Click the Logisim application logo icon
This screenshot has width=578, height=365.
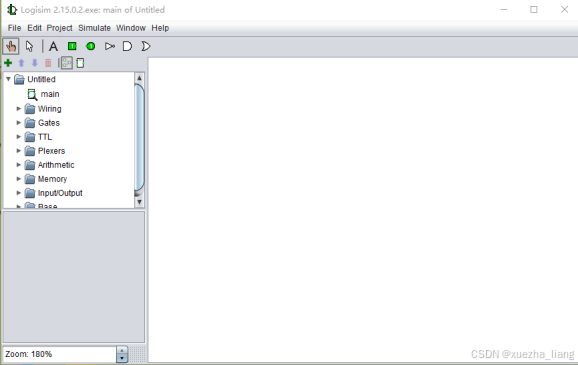click(x=12, y=10)
